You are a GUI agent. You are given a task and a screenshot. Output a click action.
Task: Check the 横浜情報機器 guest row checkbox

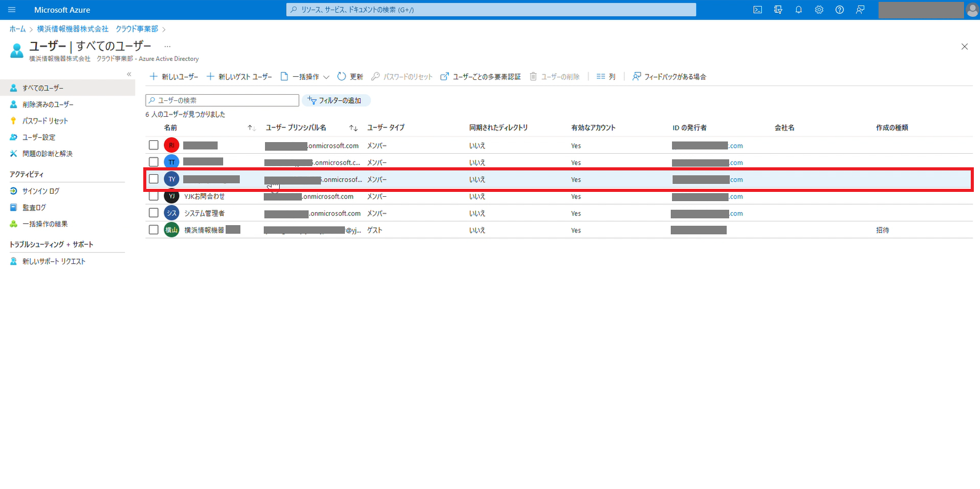154,229
